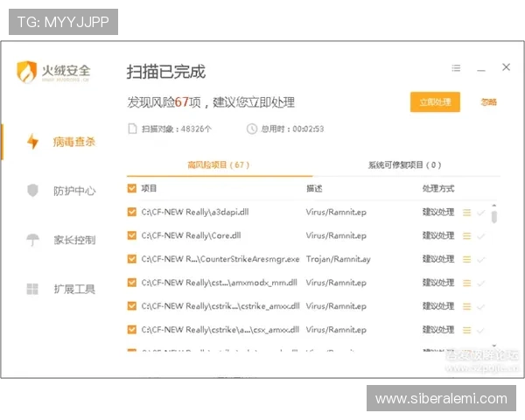Screen dimensions: 525x420
Task: Click the scrollbar up arrow
Action: tap(494, 205)
